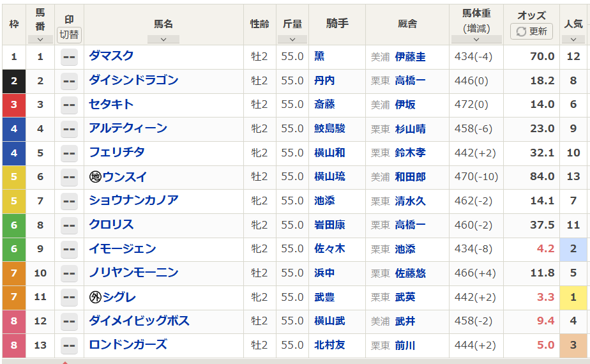Open horse page for ダマスク
The image size is (590, 364).
(x=111, y=56)
